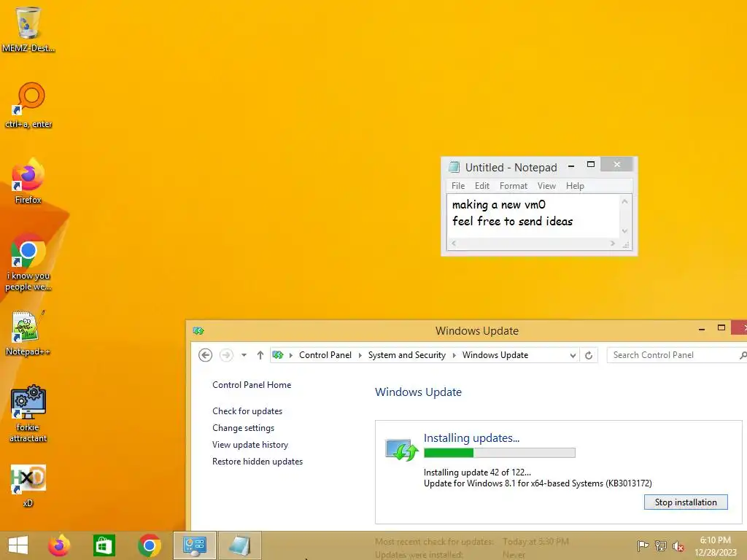Screen dimensions: 747x560
Task: Click the address bar's Windows Update icon
Action: point(278,355)
